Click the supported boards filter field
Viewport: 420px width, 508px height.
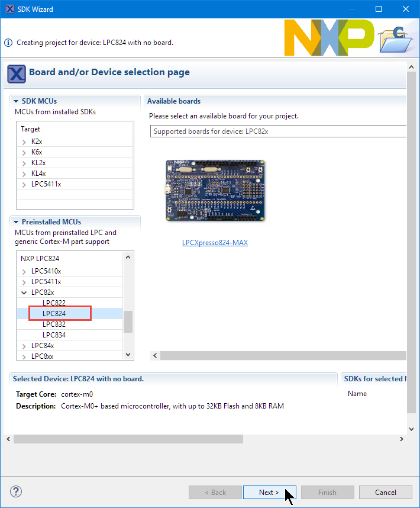pos(278,131)
